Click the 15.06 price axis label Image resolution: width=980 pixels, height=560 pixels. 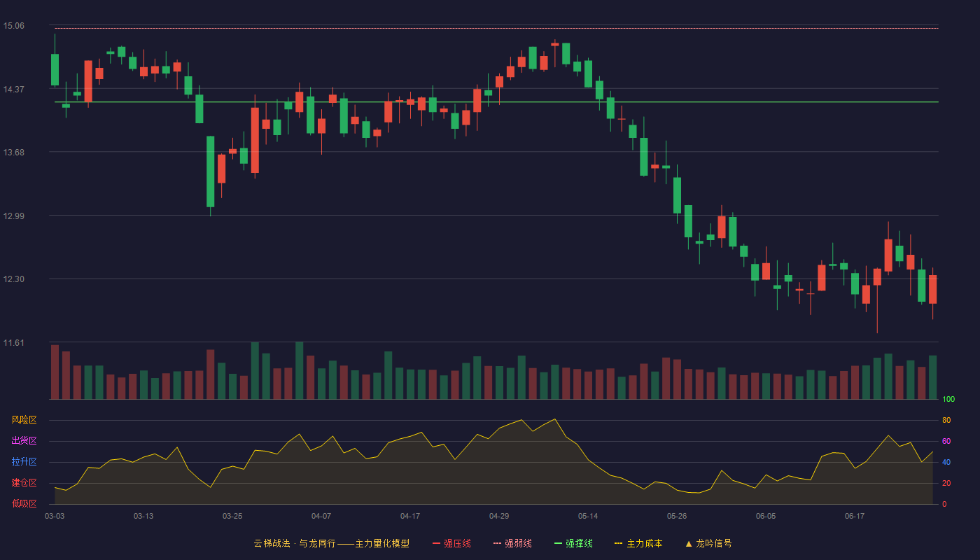pyautogui.click(x=13, y=26)
